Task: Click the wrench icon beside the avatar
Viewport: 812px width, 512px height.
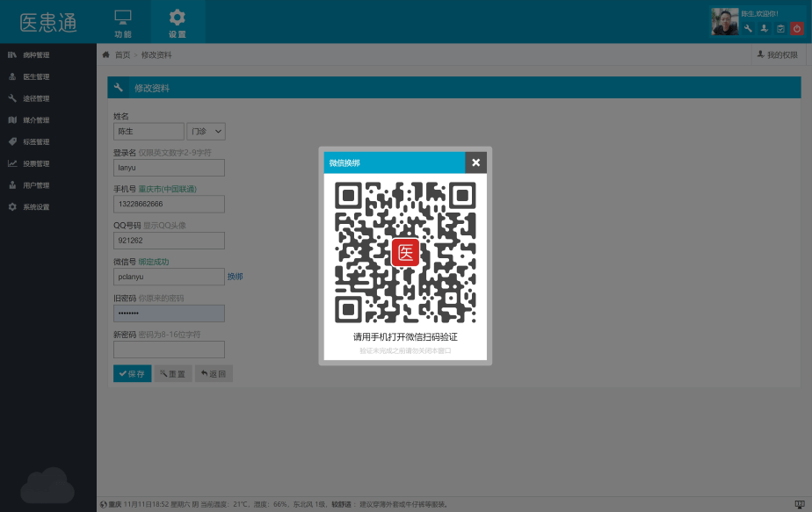Action: tap(748, 29)
